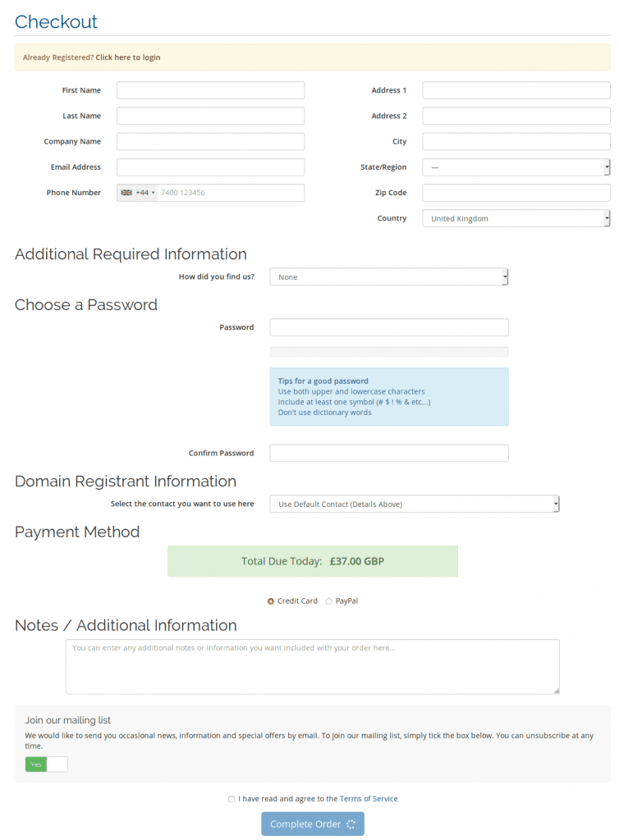Toggle the mailing list Yes switch
The image size is (619, 840).
click(46, 765)
